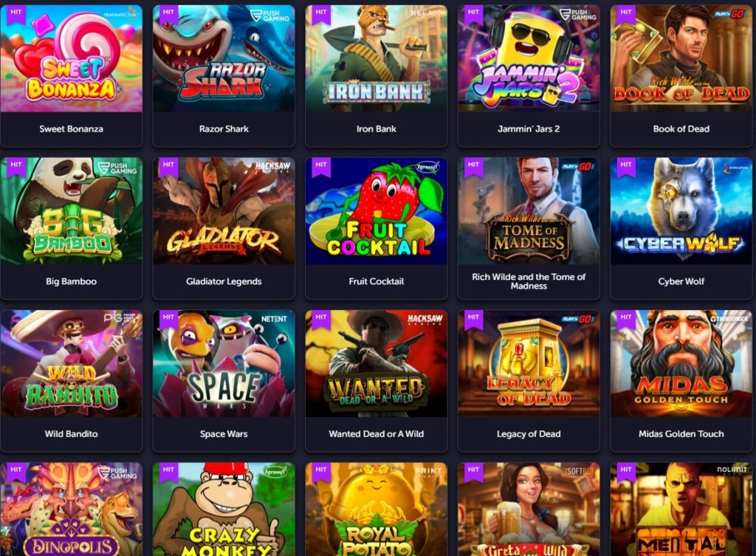Click HIT badge on Space Wars

tap(169, 318)
